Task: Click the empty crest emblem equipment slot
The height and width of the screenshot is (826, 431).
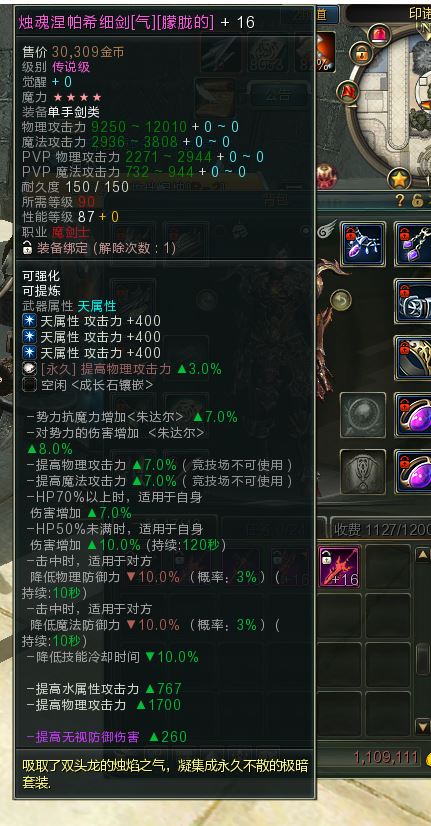Action: pyautogui.click(x=363, y=471)
